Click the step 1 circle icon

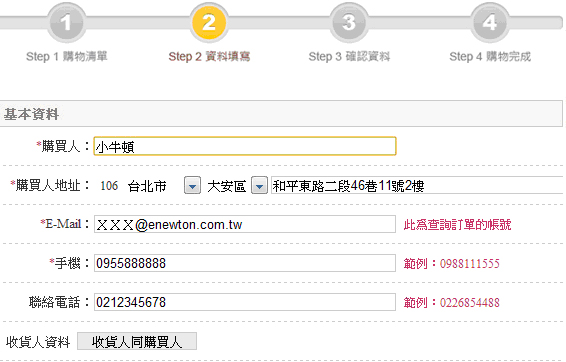(66, 22)
